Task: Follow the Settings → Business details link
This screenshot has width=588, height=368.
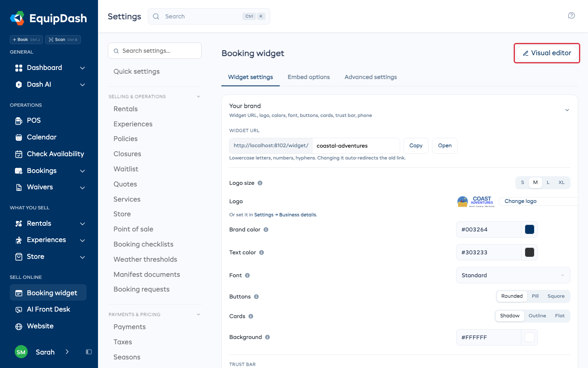Action: 285,215
